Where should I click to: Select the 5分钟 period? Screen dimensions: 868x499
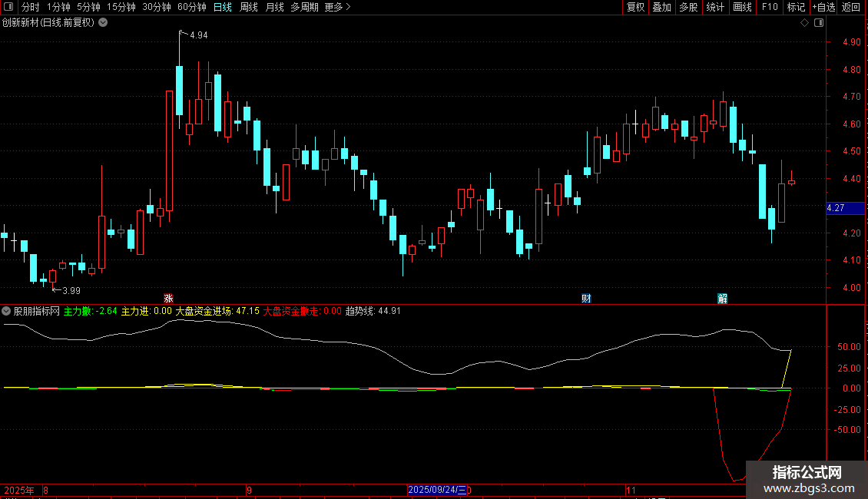click(x=88, y=7)
